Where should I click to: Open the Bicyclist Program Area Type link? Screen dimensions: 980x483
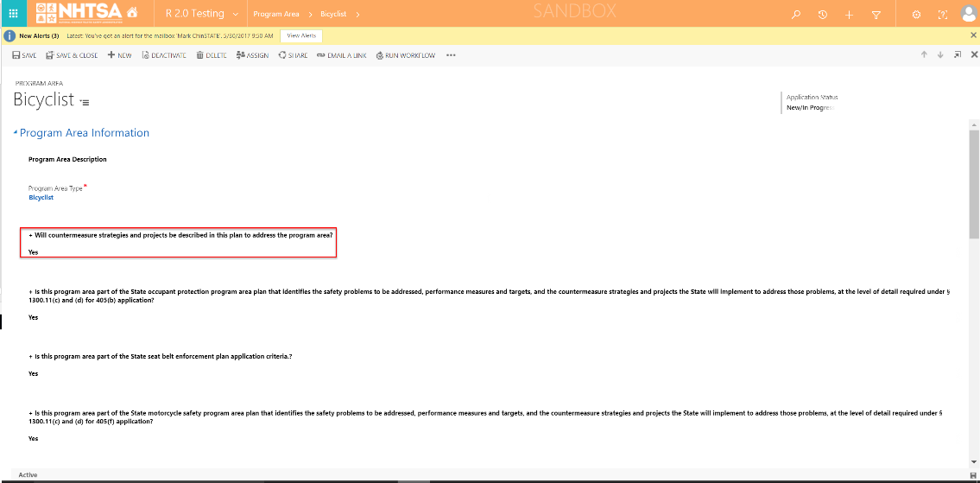pos(41,198)
